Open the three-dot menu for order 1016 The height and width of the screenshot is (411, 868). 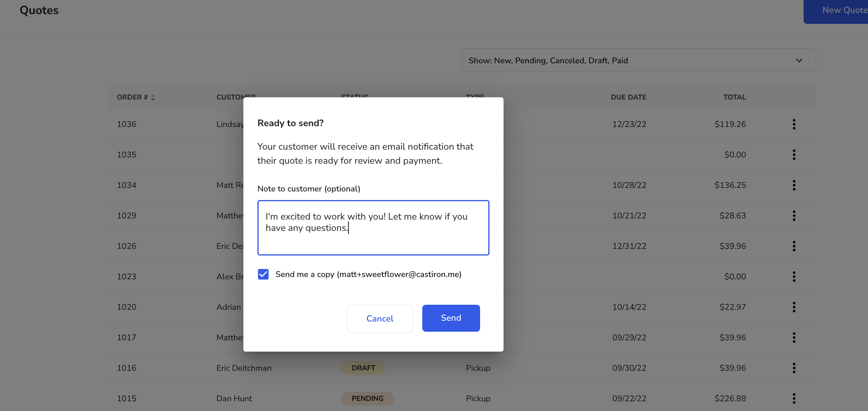[794, 368]
